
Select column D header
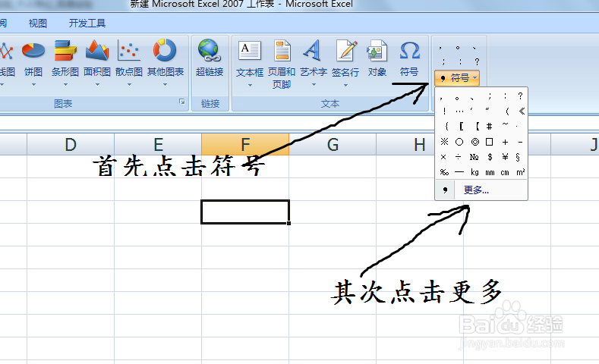click(x=71, y=144)
